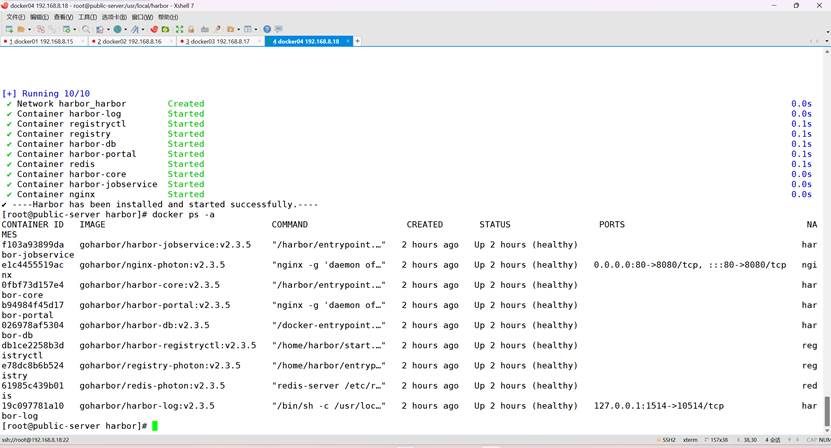Expand the yellow folder dropdown arrow

[238, 29]
